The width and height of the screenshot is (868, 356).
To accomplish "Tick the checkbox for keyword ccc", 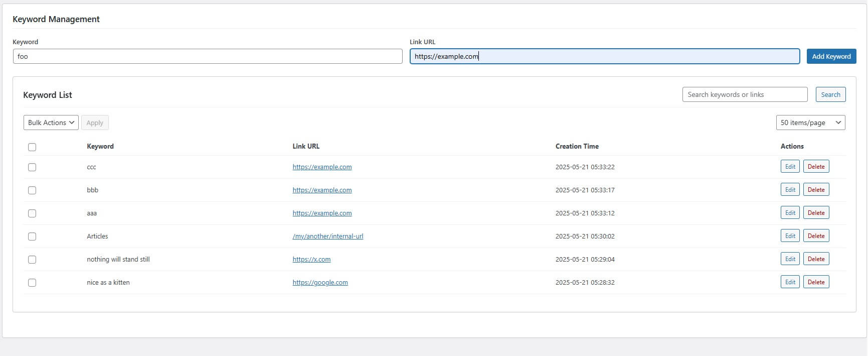I will [32, 167].
